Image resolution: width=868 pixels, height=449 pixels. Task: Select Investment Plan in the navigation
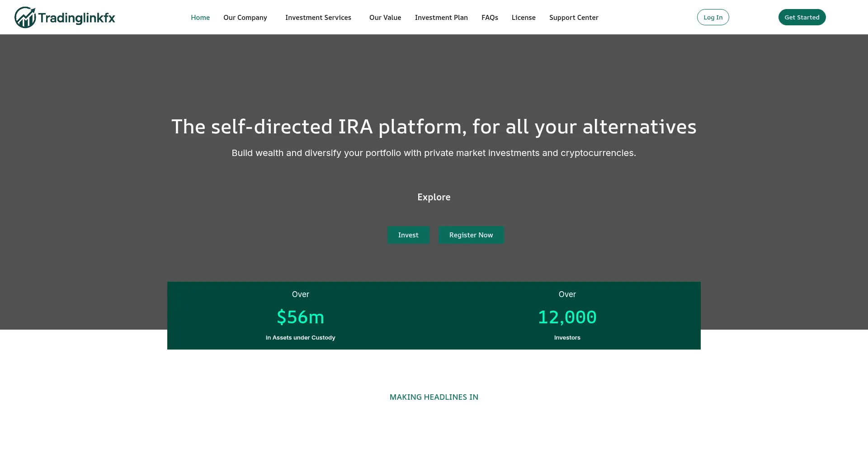441,18
